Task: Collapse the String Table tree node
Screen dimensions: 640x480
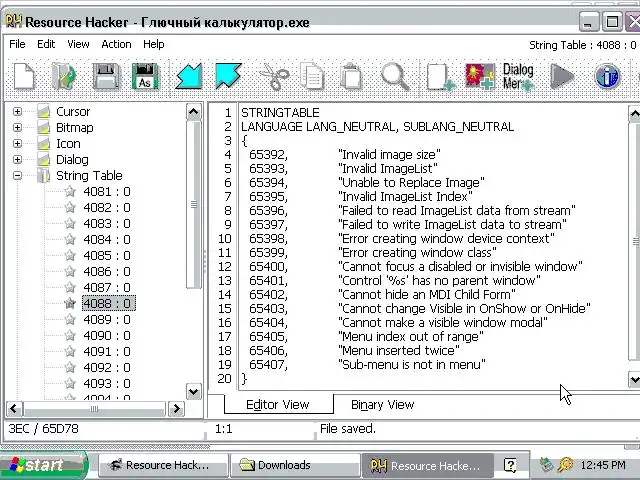Action: tap(17, 176)
